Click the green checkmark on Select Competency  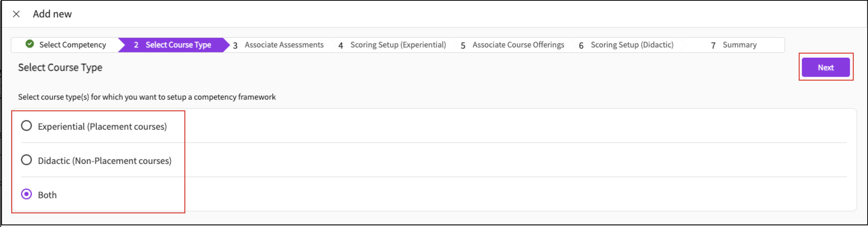[30, 44]
